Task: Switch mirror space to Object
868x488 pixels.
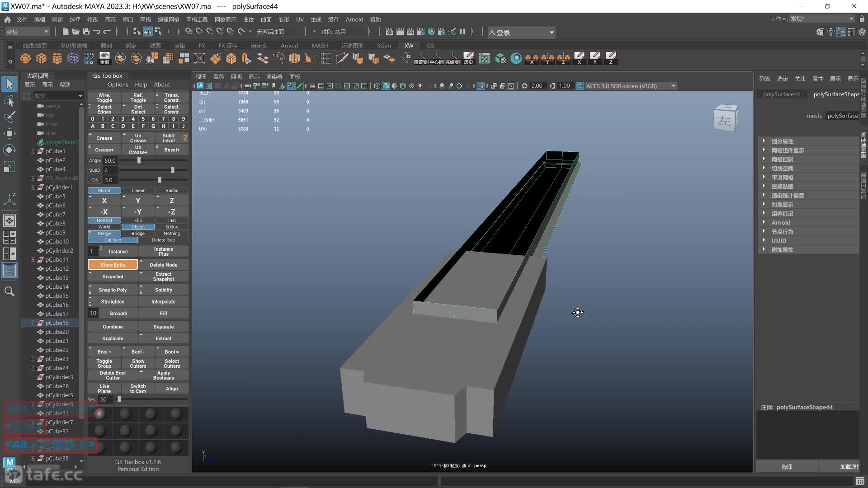Action: (x=138, y=227)
